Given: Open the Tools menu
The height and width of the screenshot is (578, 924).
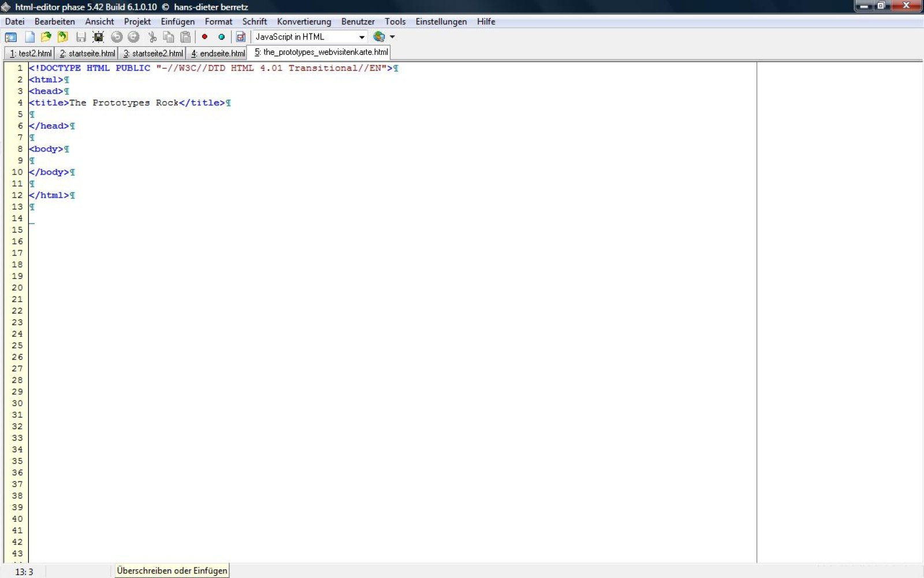Looking at the screenshot, I should point(395,21).
